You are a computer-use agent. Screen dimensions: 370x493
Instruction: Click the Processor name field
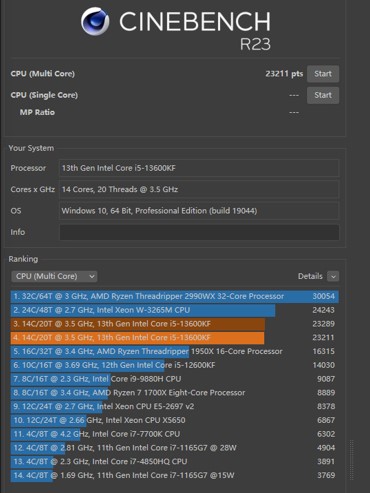coord(199,168)
